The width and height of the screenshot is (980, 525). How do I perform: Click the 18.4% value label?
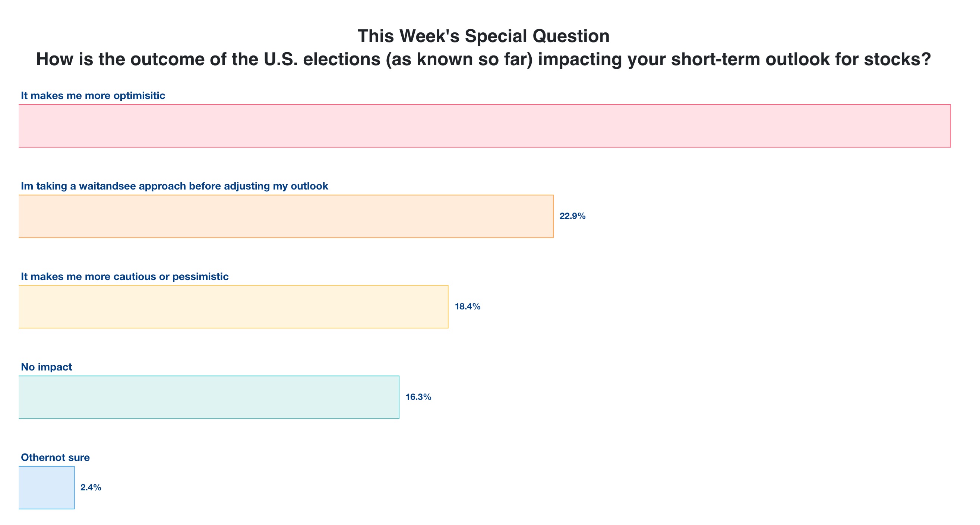point(467,306)
